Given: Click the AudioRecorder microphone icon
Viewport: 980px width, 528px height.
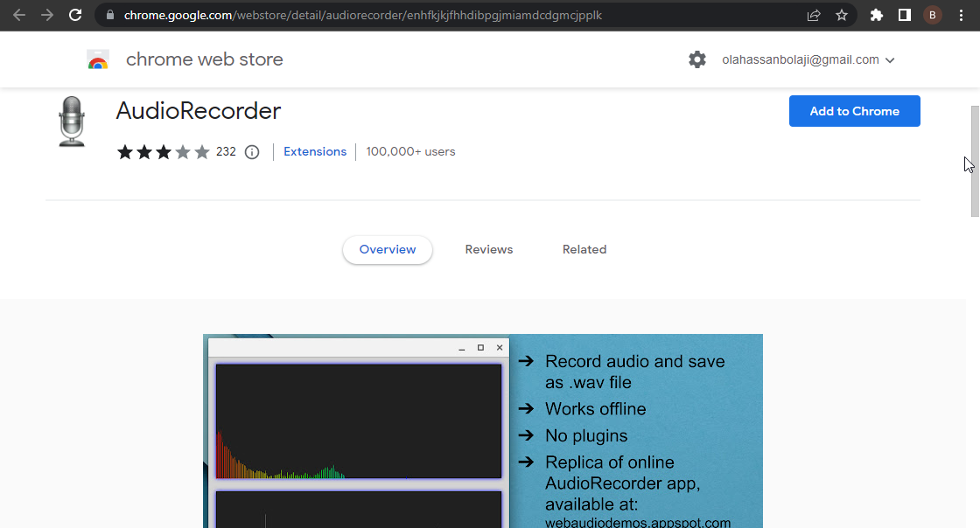Looking at the screenshot, I should [72, 122].
